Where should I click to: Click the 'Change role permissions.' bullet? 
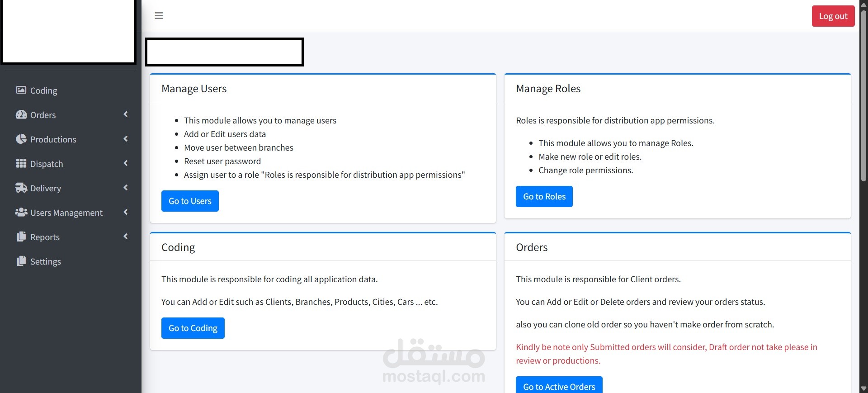(x=586, y=170)
